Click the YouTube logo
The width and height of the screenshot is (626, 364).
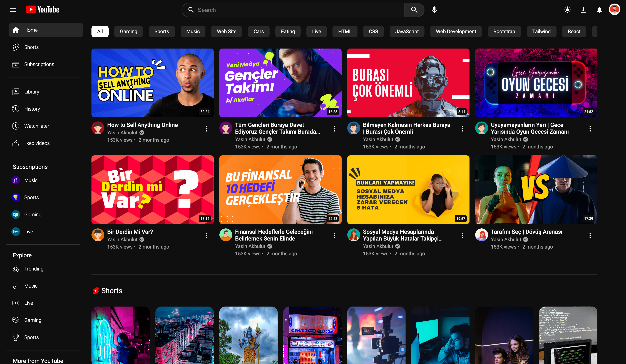[x=43, y=10]
